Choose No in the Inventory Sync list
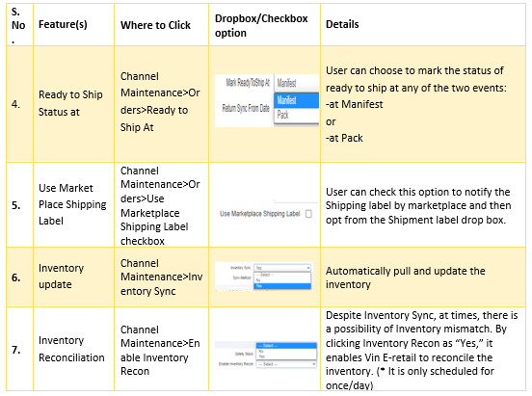Screen dimensions: 532x396 282,280
